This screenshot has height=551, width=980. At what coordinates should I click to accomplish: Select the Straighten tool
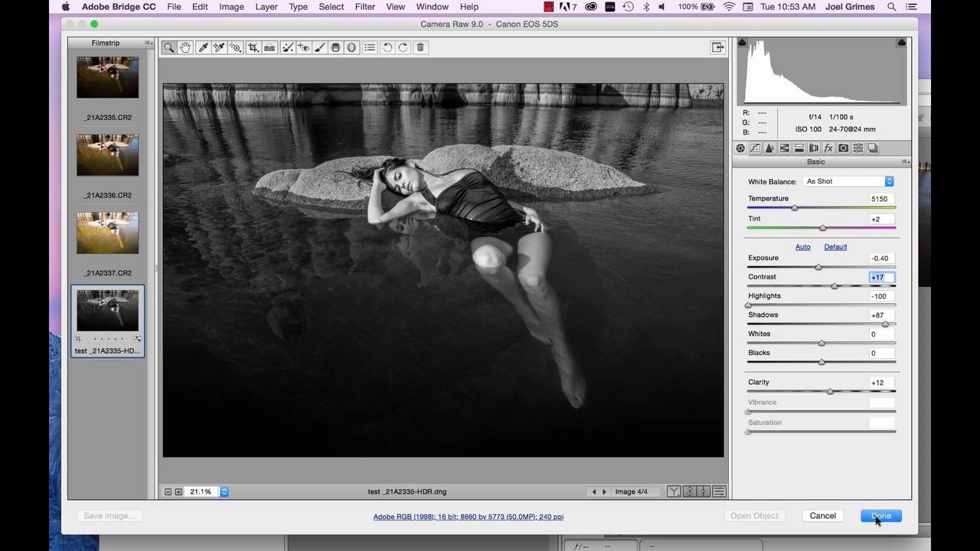pos(269,47)
